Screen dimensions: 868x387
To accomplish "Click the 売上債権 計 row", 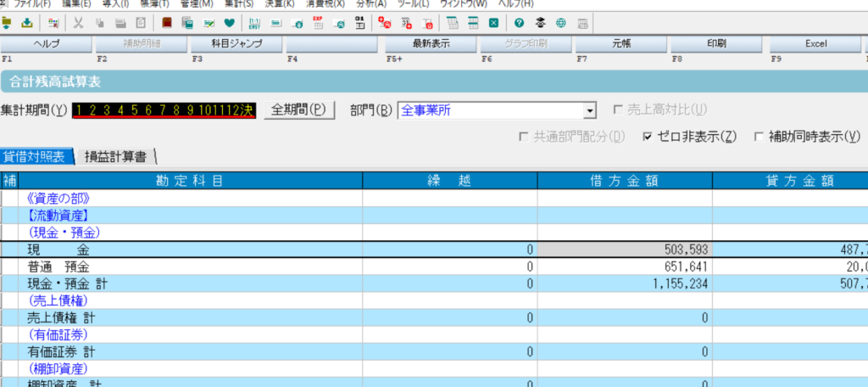I will click(x=434, y=317).
